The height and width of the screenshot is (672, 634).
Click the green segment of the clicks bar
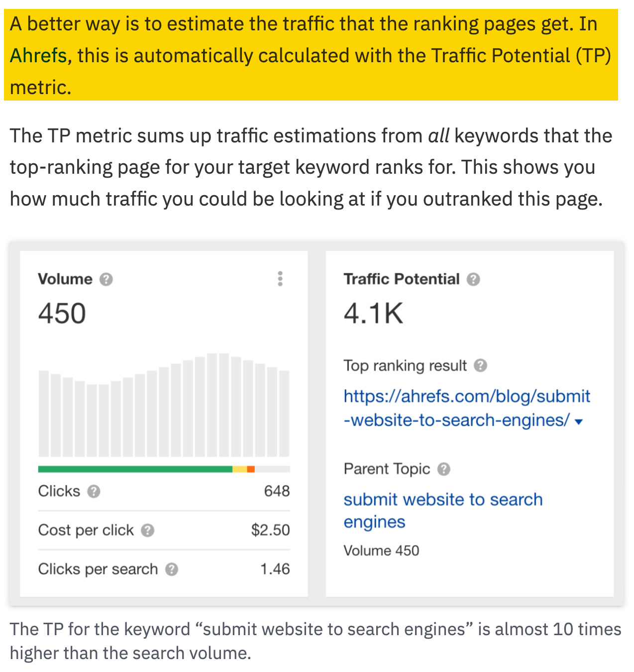click(134, 468)
